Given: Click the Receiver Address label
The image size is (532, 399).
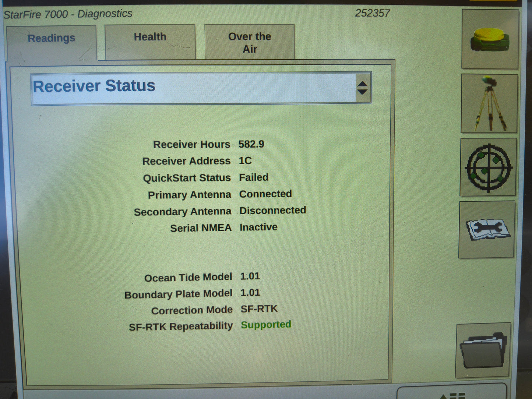Looking at the screenshot, I should pos(186,161).
